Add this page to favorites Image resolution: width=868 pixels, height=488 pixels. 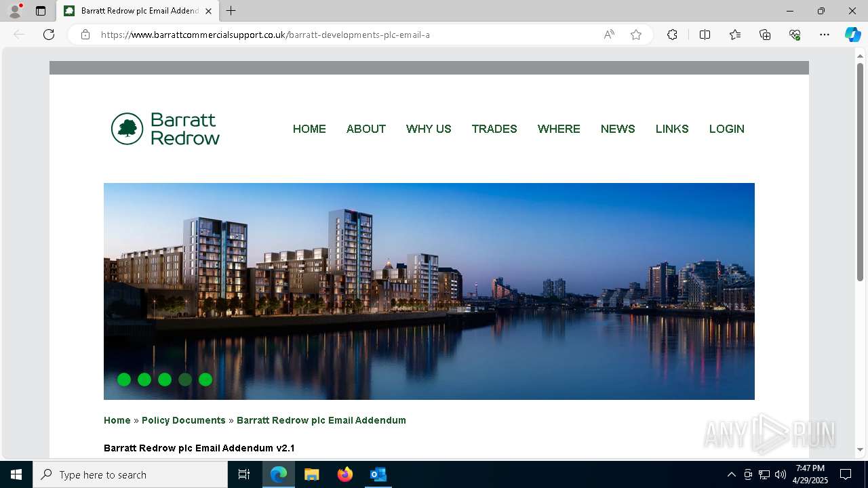[636, 35]
